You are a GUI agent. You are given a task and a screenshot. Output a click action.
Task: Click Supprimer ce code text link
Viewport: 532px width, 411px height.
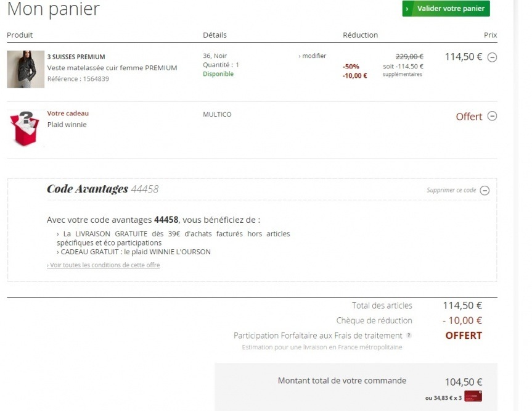451,190
